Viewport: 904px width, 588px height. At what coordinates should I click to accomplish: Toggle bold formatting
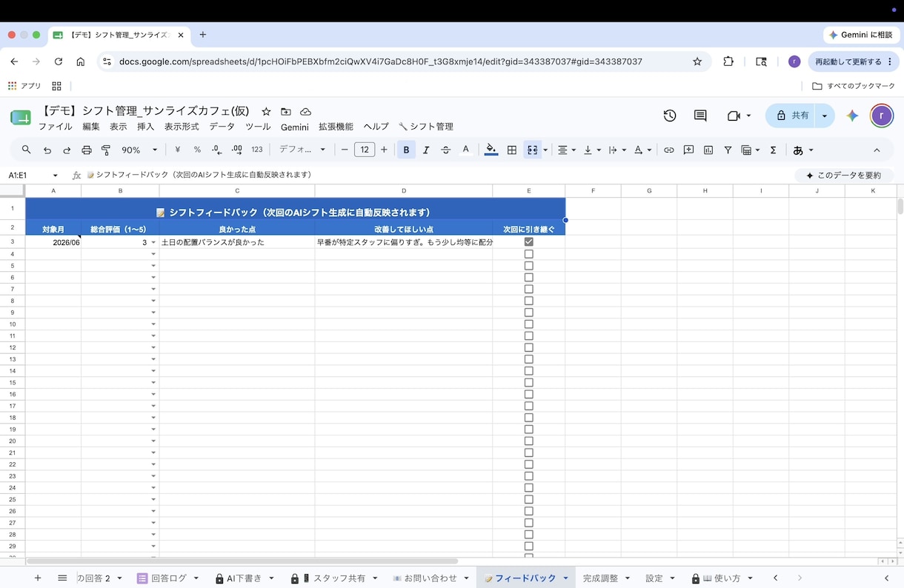(406, 150)
